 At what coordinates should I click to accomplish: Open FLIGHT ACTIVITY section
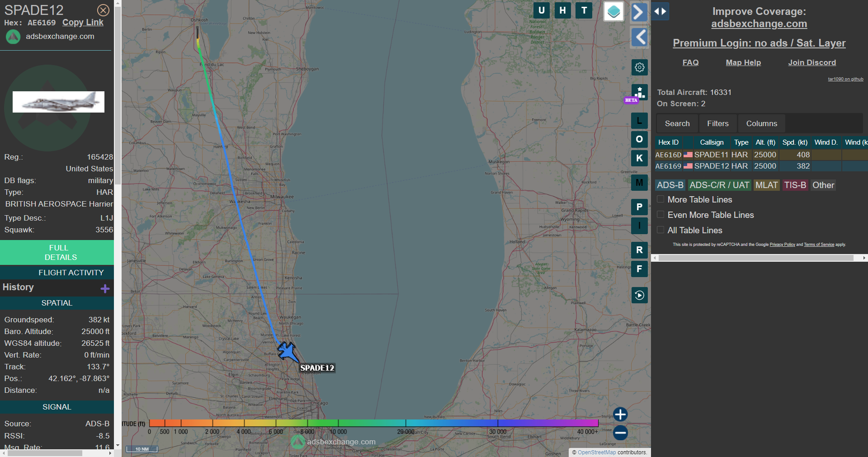(x=57, y=273)
